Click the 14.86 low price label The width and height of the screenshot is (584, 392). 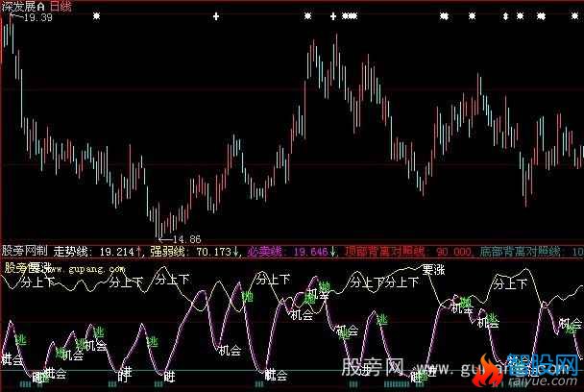(187, 239)
